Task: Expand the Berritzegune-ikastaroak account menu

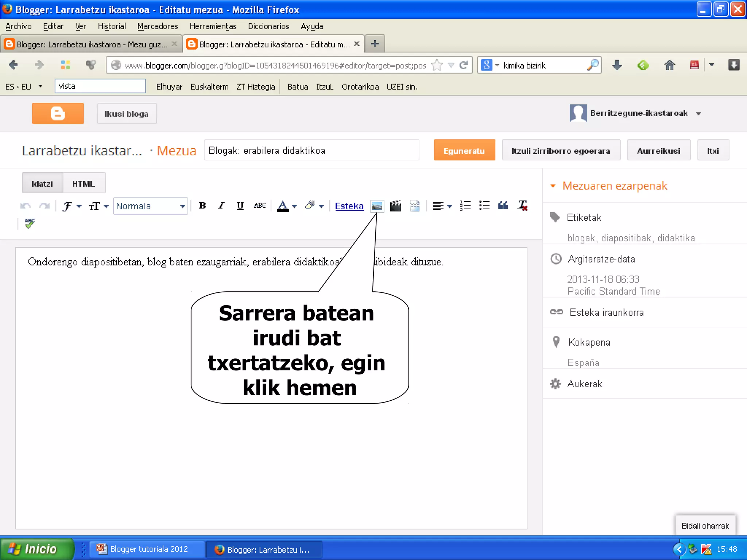Action: 698,114
